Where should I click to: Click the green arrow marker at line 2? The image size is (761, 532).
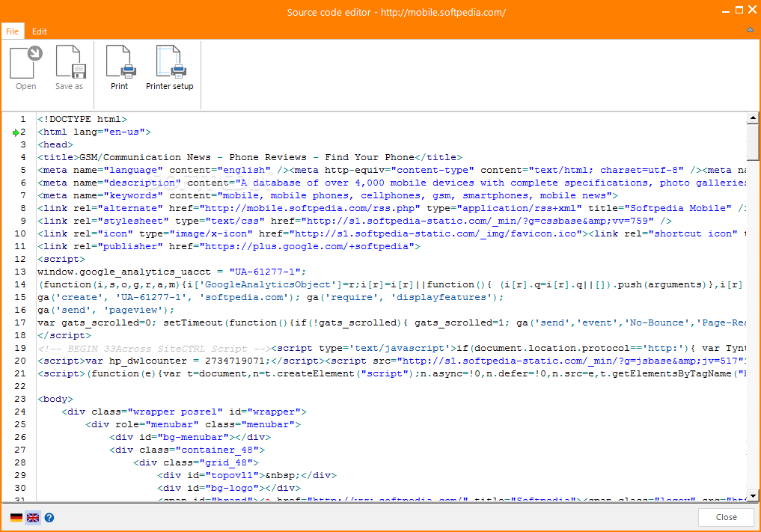[x=16, y=132]
